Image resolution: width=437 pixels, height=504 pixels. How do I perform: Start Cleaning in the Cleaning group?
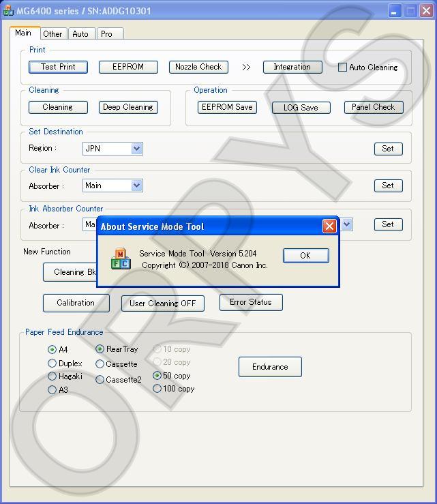coord(58,107)
